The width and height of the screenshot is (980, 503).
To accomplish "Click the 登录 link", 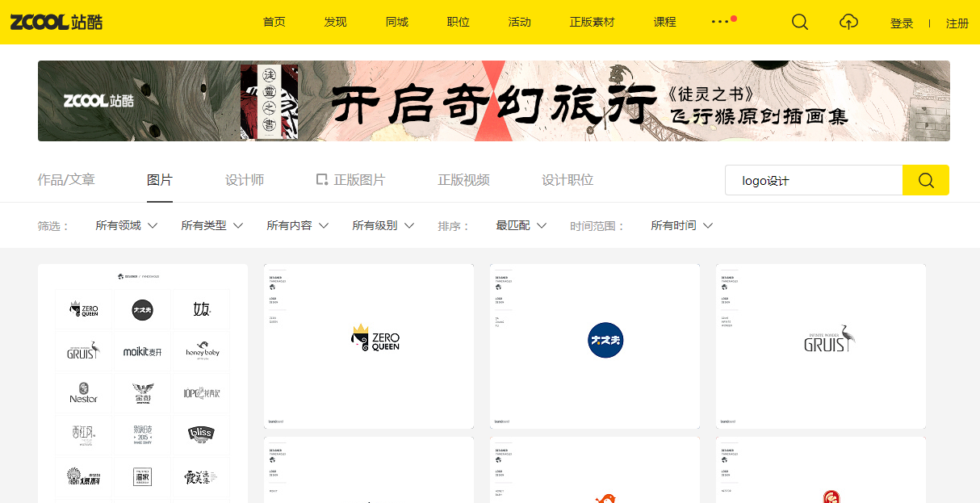I will pos(902,23).
